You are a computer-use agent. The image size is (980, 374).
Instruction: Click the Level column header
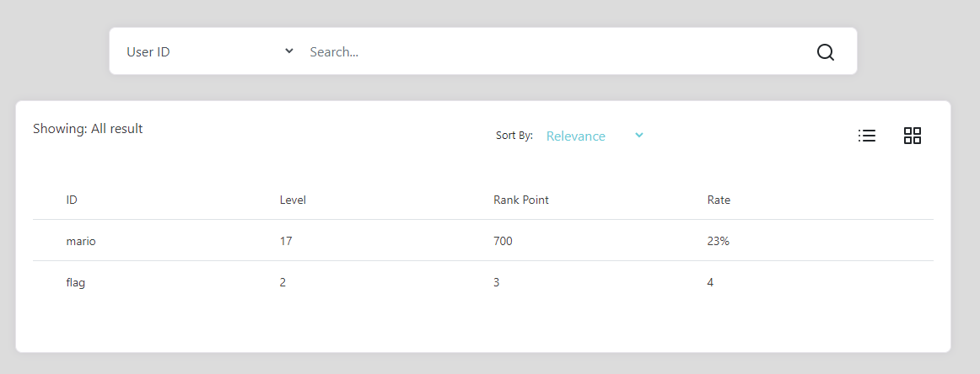coord(293,200)
